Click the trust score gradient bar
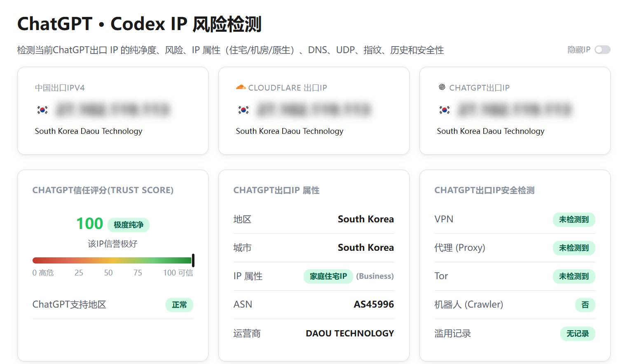The image size is (618, 364). [x=112, y=260]
